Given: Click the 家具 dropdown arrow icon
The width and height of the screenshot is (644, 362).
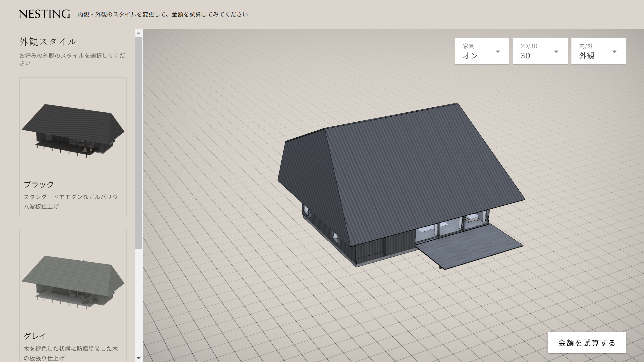Looking at the screenshot, I should click(498, 52).
